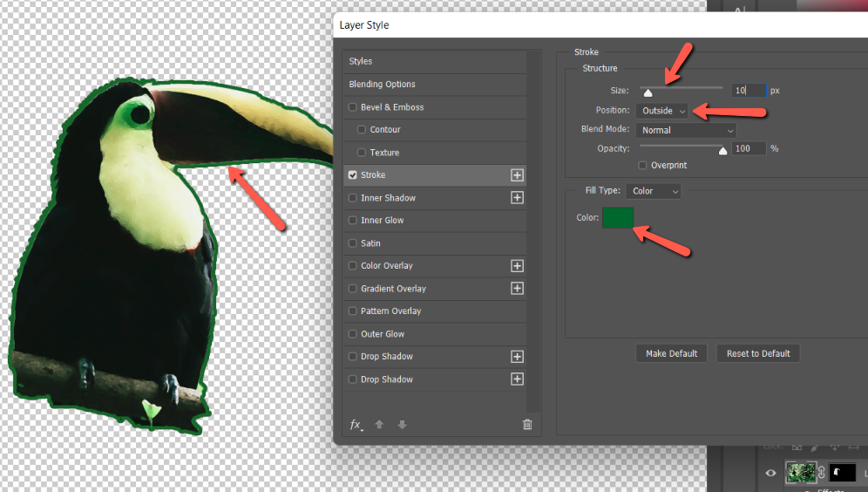Delete effect with the trash icon
Image resolution: width=868 pixels, height=492 pixels.
(x=527, y=425)
